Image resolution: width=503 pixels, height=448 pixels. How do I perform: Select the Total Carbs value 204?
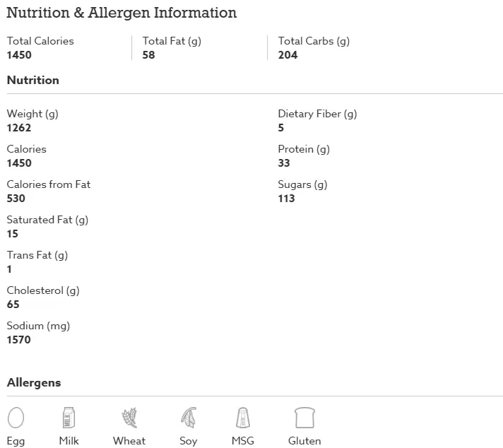point(288,55)
